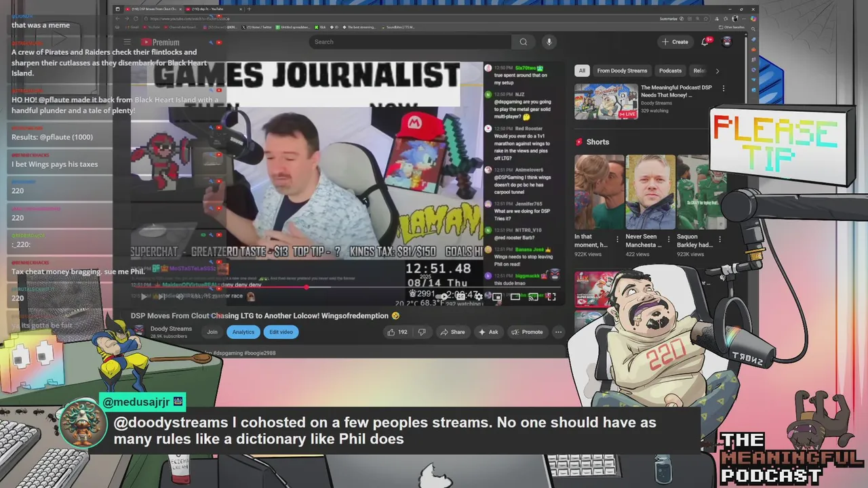Image resolution: width=868 pixels, height=488 pixels.
Task: Enter fullscreen on the video player
Action: (551, 296)
